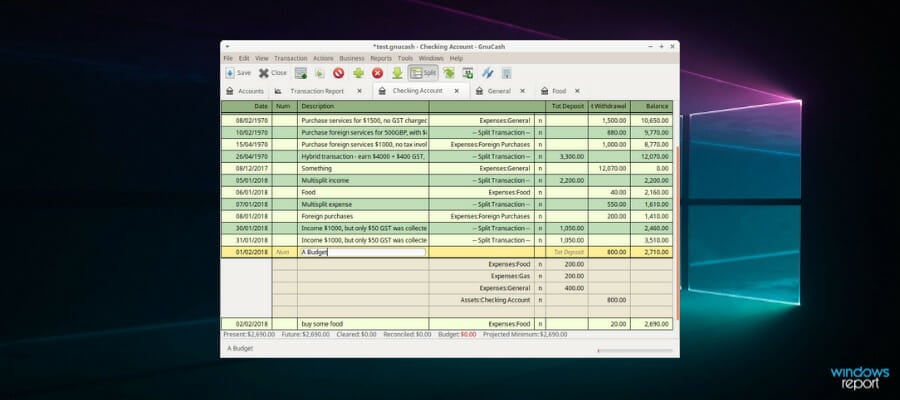Click the 01/02/2018 date cell
This screenshot has width=900, height=400.
coord(247,253)
